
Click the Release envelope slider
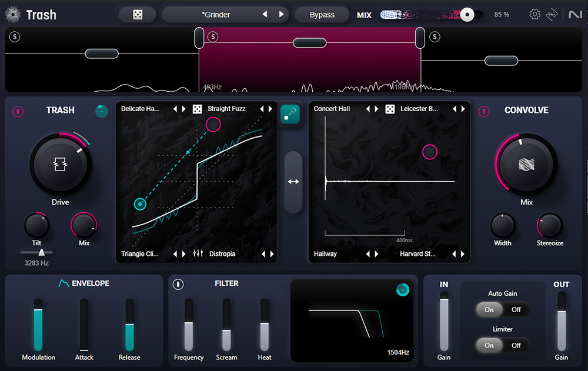tap(129, 325)
